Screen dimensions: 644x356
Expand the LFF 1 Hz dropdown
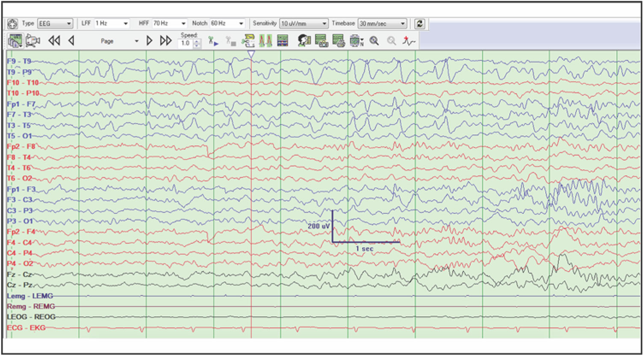pyautogui.click(x=126, y=24)
